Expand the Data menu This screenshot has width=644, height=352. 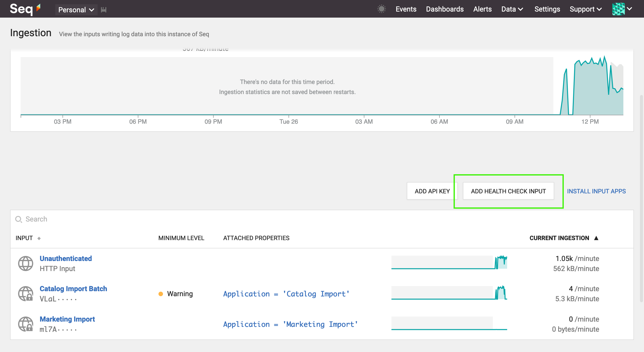tap(512, 9)
